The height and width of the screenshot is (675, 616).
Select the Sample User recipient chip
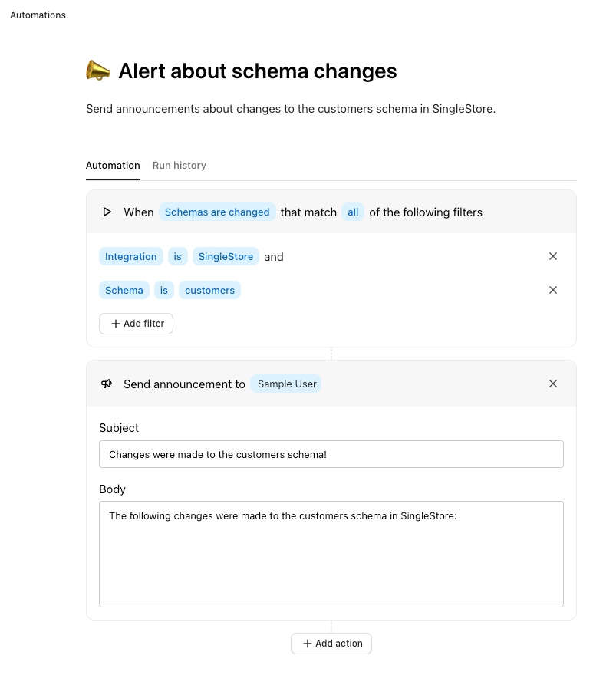click(x=287, y=384)
